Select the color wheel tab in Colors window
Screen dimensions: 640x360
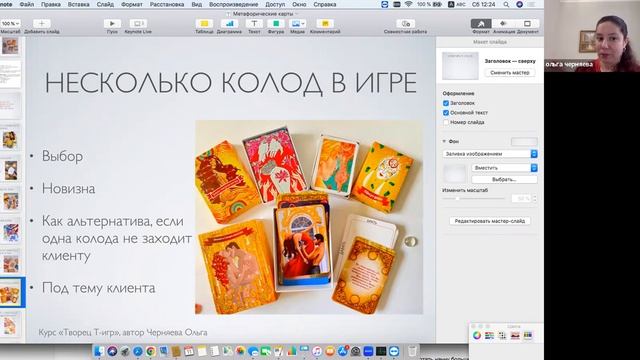pyautogui.click(x=477, y=336)
